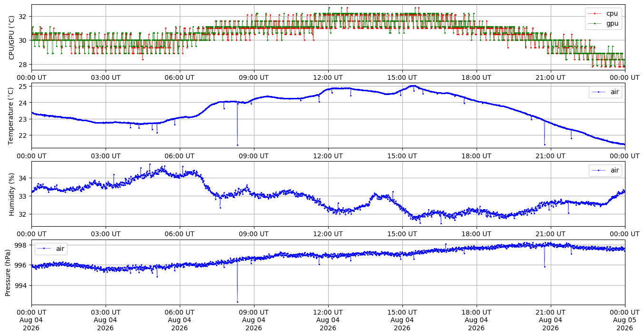Click the 00:00 UT Aug 05 2026 tick label
Viewport: 644px width, 336px height.
tap(625, 320)
